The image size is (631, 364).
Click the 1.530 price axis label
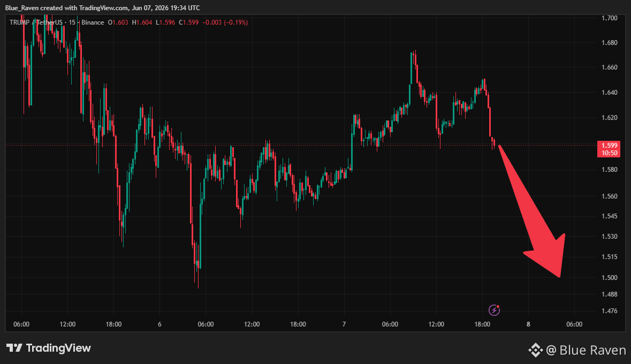pos(609,237)
